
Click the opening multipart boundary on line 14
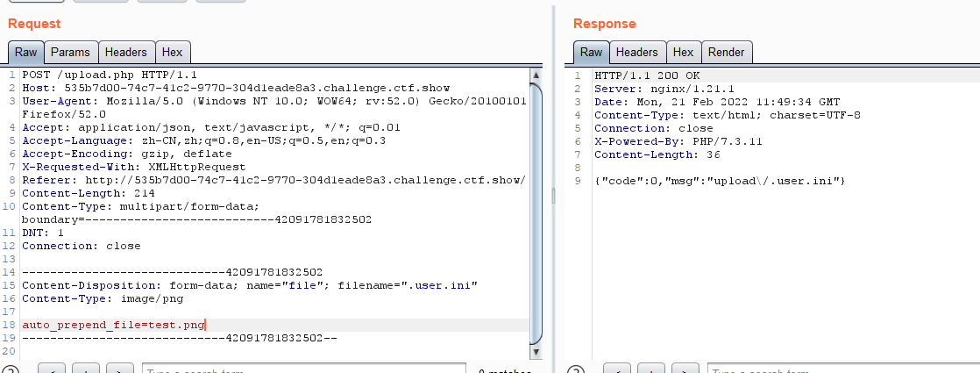point(173,272)
